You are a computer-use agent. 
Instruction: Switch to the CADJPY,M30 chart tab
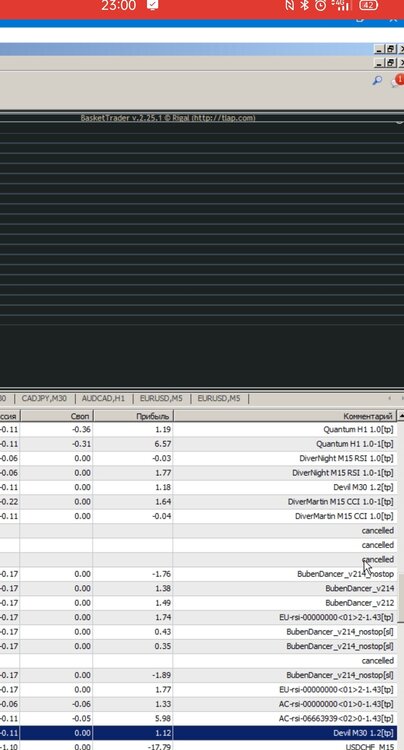tap(44, 398)
